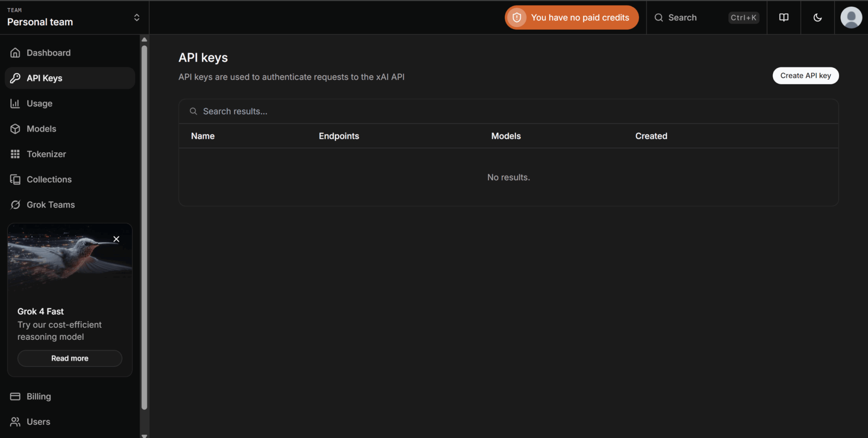Click the Billing card icon
Screen dimensions: 868x438
click(x=15, y=396)
